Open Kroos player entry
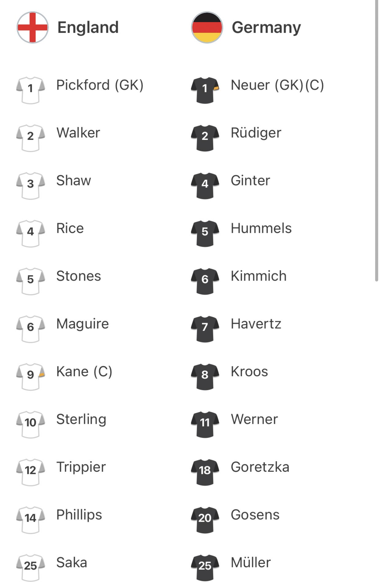This screenshot has width=381, height=588. [x=249, y=372]
